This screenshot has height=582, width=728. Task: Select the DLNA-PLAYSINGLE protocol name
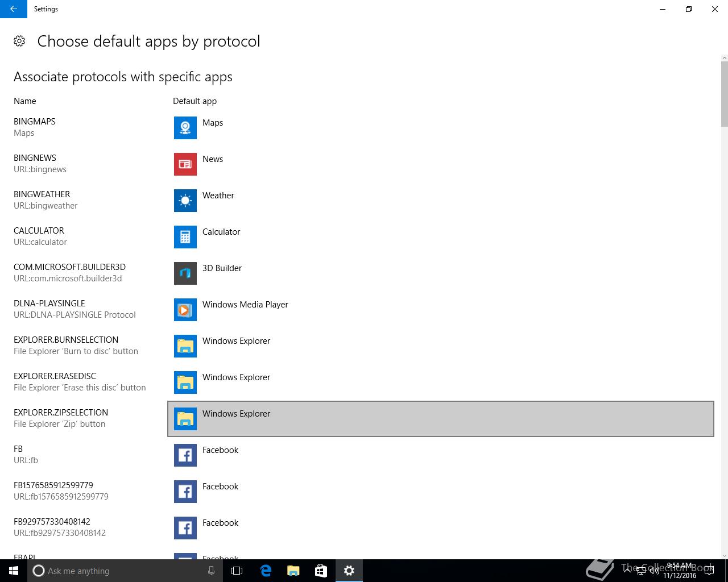click(x=49, y=304)
